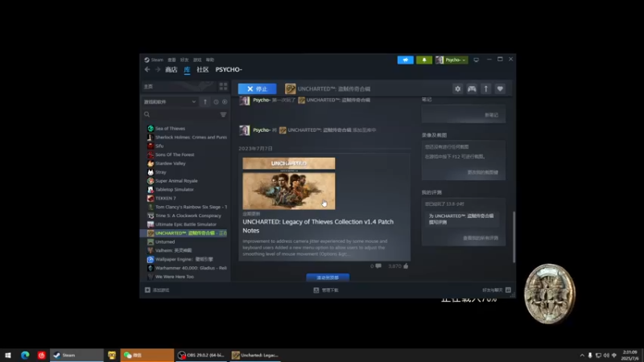644x362 pixels.
Task: Click the blue 停止 (Stop) button
Action: click(257, 88)
